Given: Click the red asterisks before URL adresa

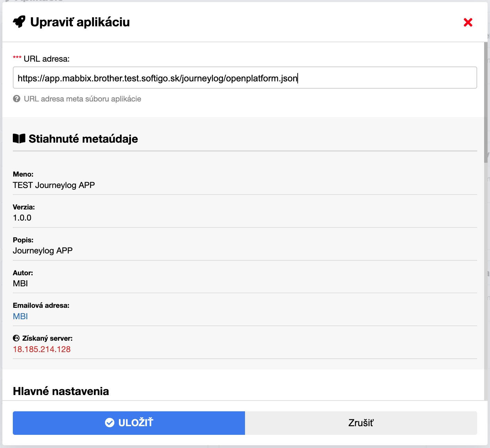Looking at the screenshot, I should tap(17, 57).
